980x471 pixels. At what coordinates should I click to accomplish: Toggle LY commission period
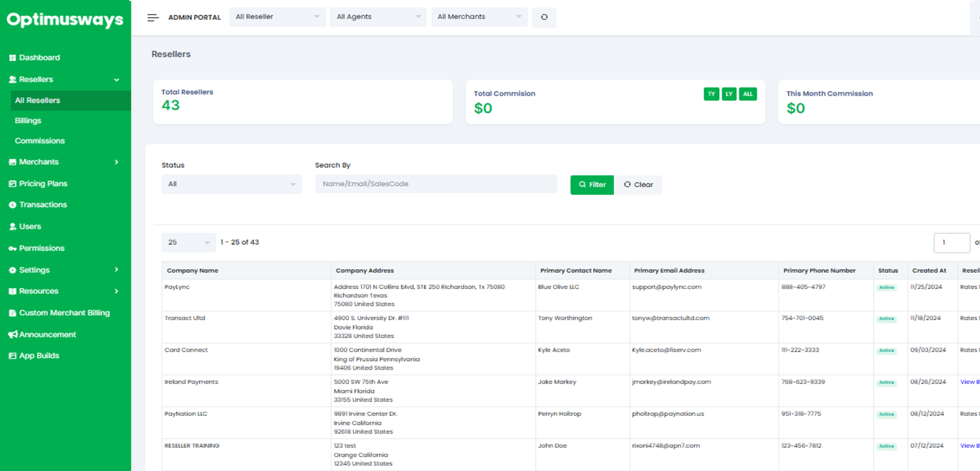click(x=729, y=94)
